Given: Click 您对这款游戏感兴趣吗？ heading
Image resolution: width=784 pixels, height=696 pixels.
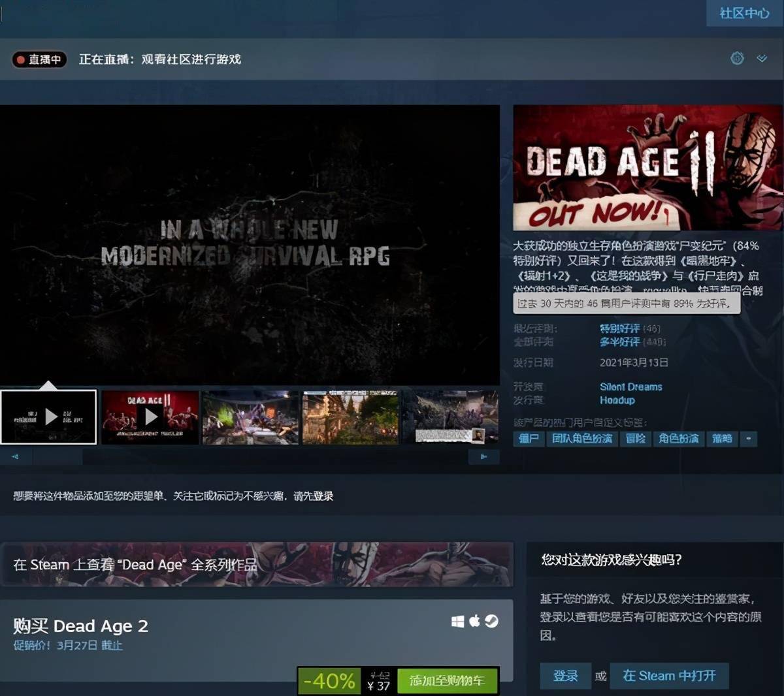Looking at the screenshot, I should (x=612, y=560).
